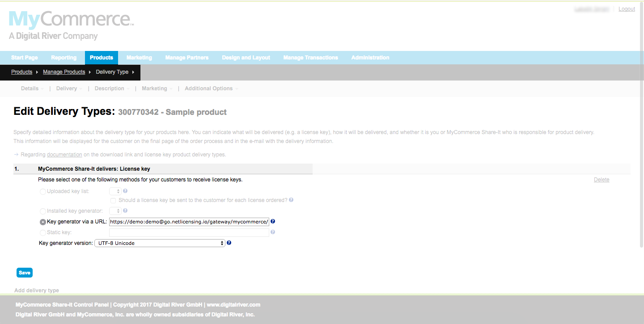Viewport: 644px width, 324px height.
Task: Open Installed key generator dropdown
Action: pos(115,211)
